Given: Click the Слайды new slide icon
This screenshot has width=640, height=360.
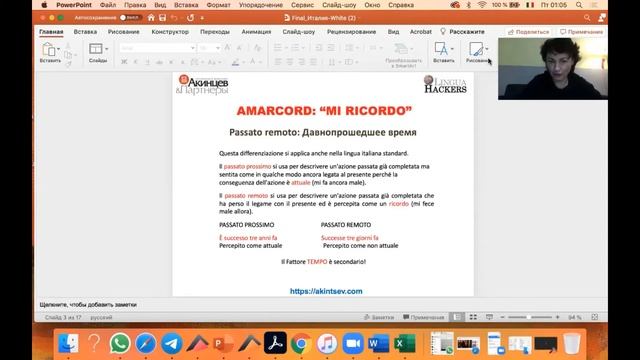Looking at the screenshot, I should [x=96, y=49].
